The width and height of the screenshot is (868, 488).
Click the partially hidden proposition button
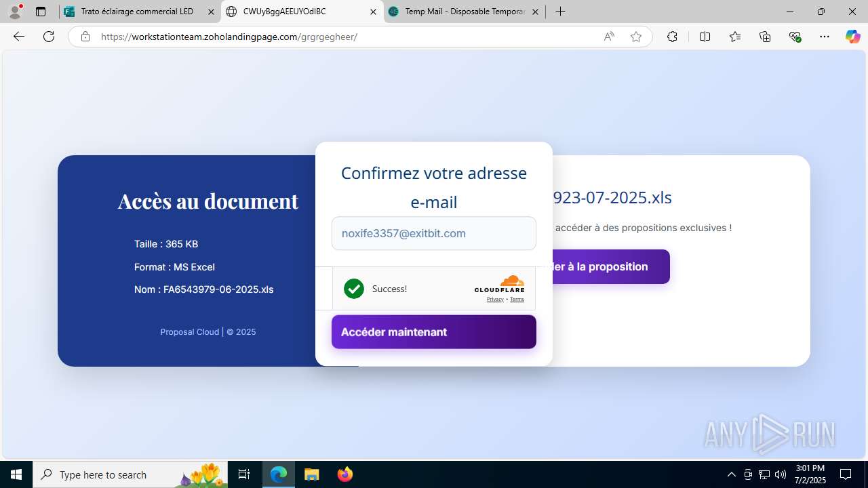coord(610,266)
